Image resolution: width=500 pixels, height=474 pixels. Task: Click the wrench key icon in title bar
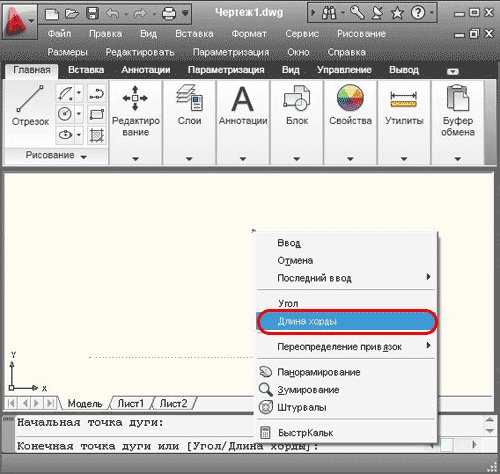tap(357, 13)
